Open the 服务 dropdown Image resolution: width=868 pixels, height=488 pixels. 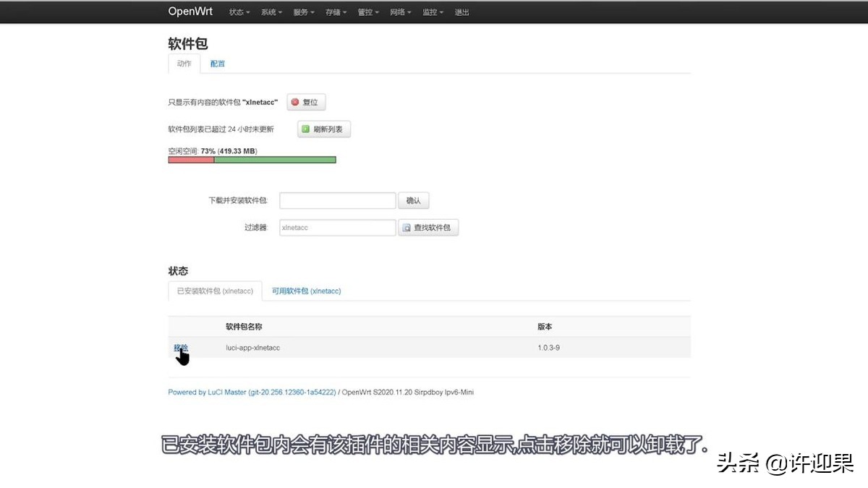[302, 12]
